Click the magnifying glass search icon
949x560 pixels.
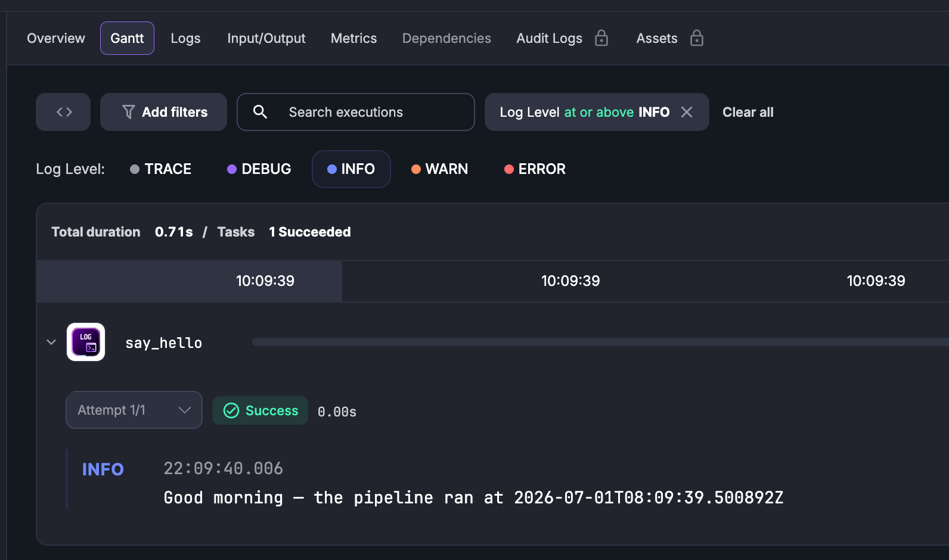260,111
